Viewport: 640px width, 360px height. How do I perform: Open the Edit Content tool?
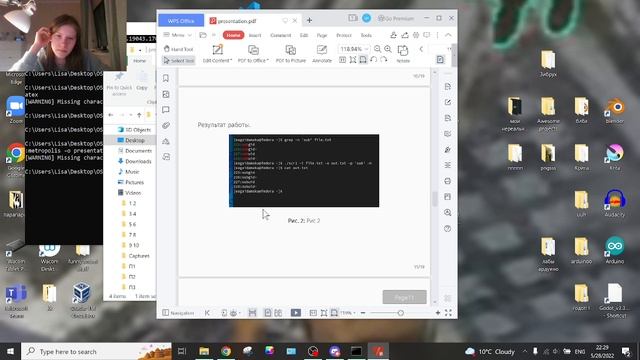tap(217, 54)
